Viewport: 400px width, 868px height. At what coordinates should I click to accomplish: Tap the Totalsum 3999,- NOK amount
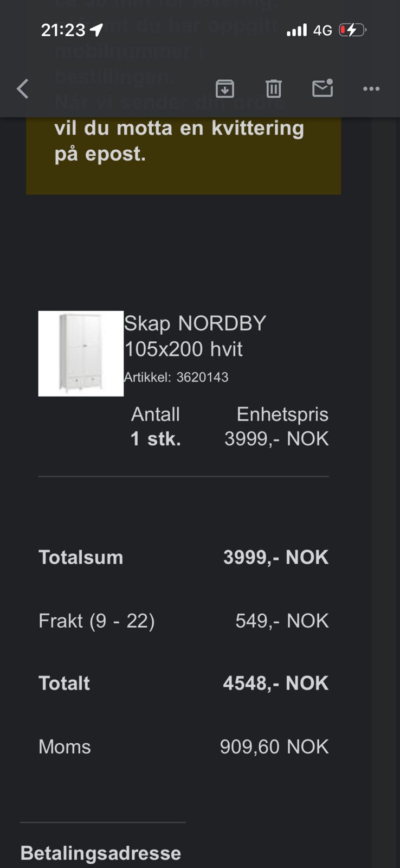276,557
